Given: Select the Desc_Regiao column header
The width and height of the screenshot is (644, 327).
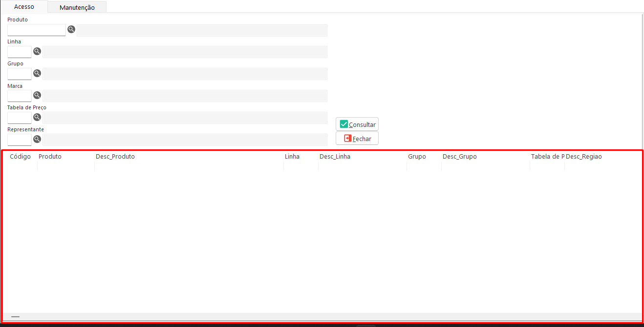Looking at the screenshot, I should pos(584,157).
